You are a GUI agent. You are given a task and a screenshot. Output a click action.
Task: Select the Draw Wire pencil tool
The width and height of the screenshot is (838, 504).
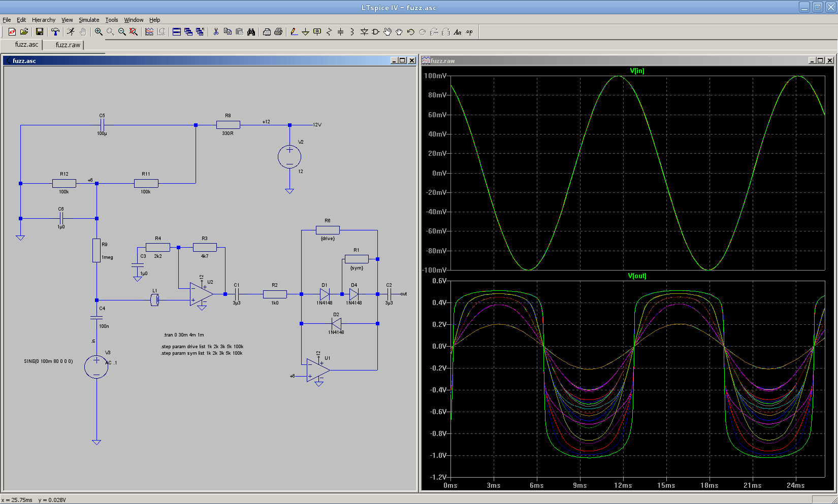pos(294,31)
